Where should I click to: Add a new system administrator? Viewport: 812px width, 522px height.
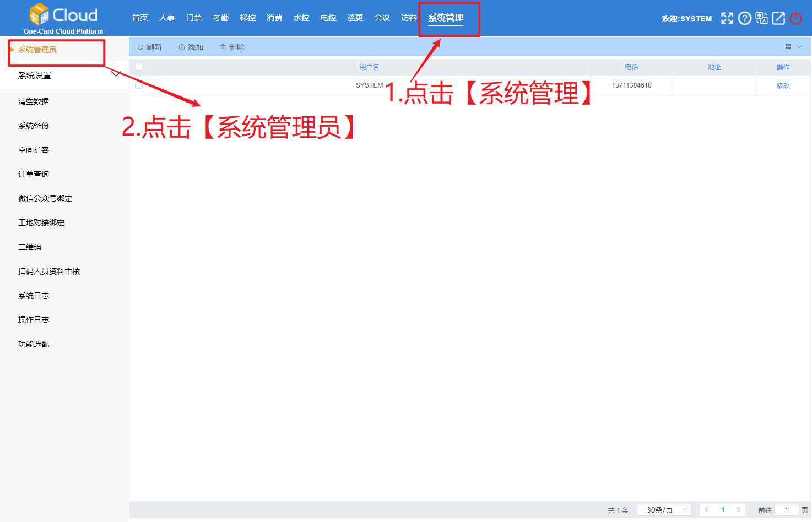point(191,47)
